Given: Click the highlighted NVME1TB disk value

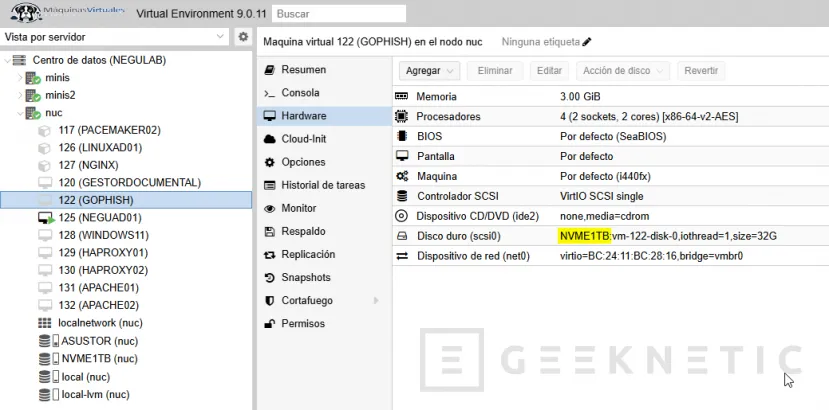Looking at the screenshot, I should click(x=585, y=236).
